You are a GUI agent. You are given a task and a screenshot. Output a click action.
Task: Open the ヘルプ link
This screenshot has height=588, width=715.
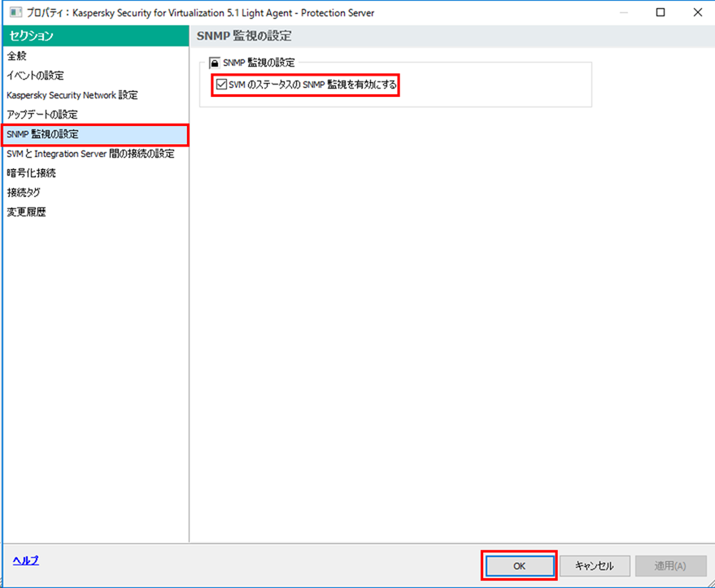click(26, 560)
